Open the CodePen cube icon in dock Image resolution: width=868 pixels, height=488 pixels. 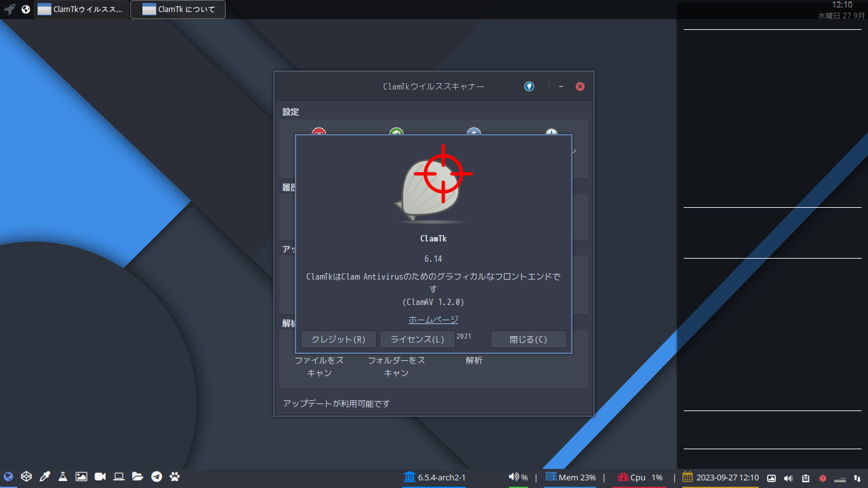26,477
